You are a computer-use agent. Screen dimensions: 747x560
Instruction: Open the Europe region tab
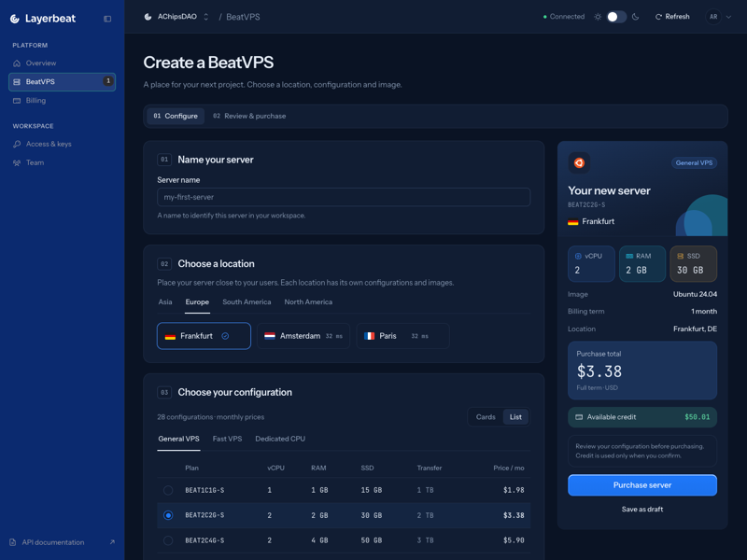click(197, 301)
